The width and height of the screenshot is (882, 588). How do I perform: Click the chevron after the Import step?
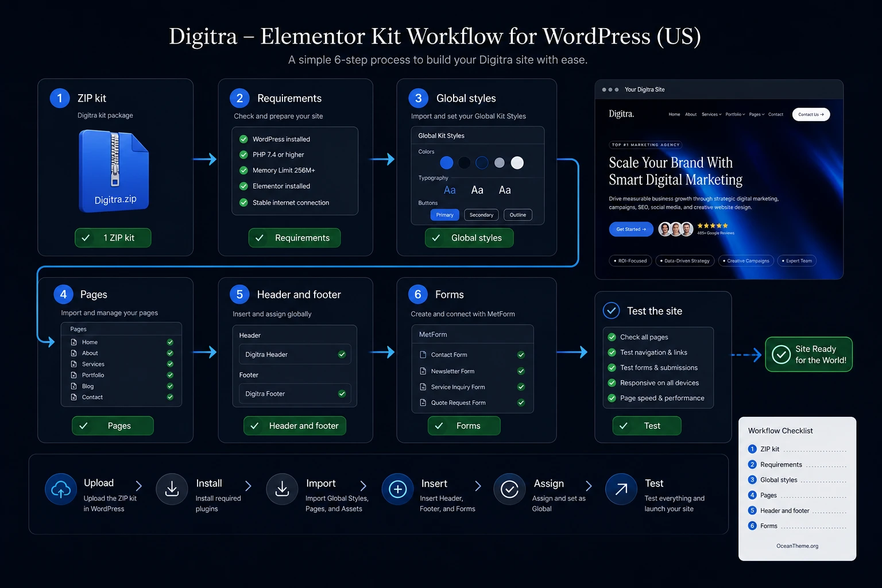click(363, 486)
